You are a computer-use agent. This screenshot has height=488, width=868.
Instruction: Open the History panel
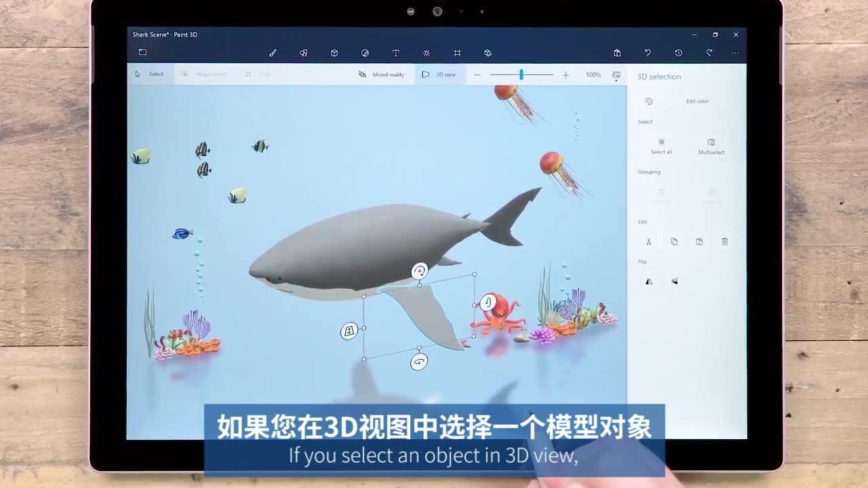[x=679, y=52]
